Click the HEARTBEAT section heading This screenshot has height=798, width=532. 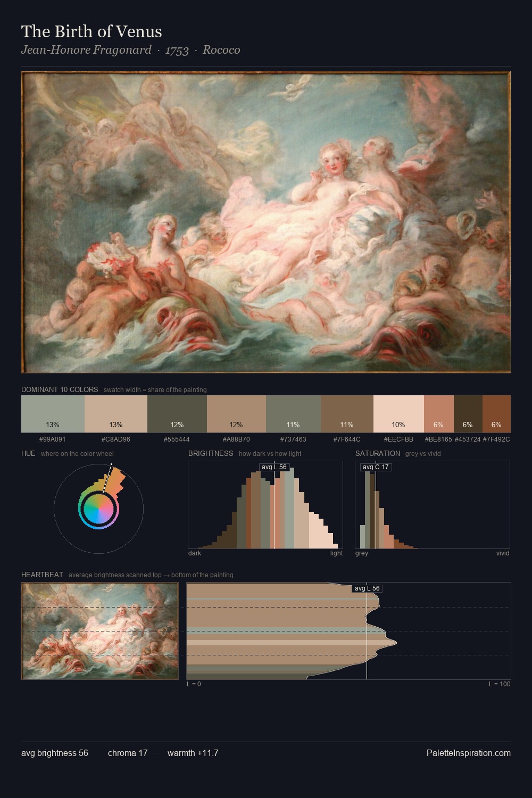pyautogui.click(x=42, y=575)
